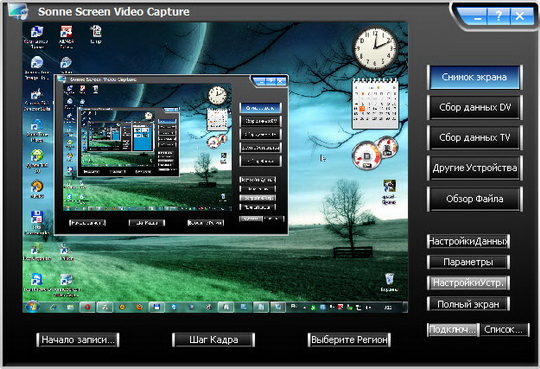Select Сбор данных DV mode
This screenshot has height=369, width=540.
[x=475, y=107]
